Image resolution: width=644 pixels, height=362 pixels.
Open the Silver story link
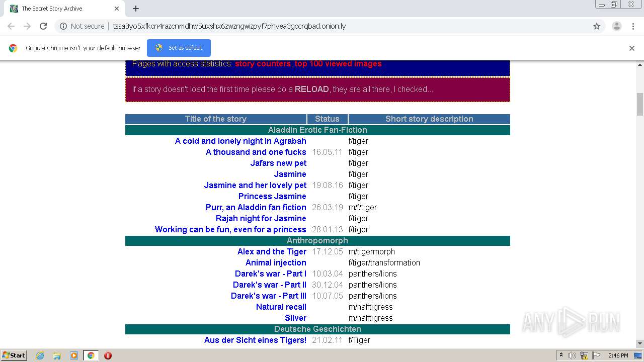[x=295, y=318]
